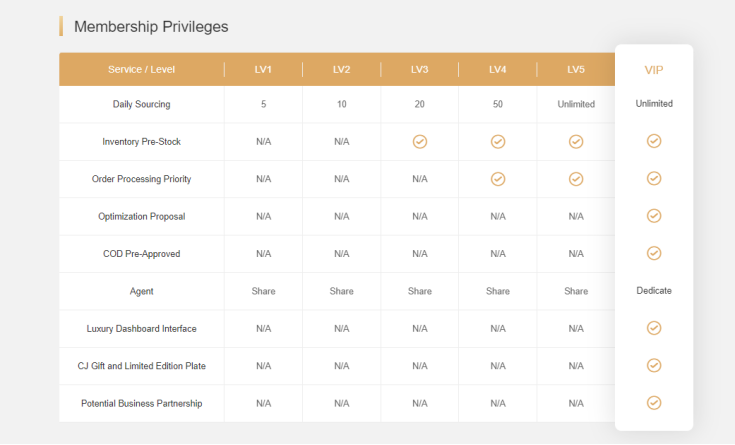Viewport: 735px width, 445px height.
Task: Click the VIP Agent Dedicate value
Action: [x=654, y=291]
